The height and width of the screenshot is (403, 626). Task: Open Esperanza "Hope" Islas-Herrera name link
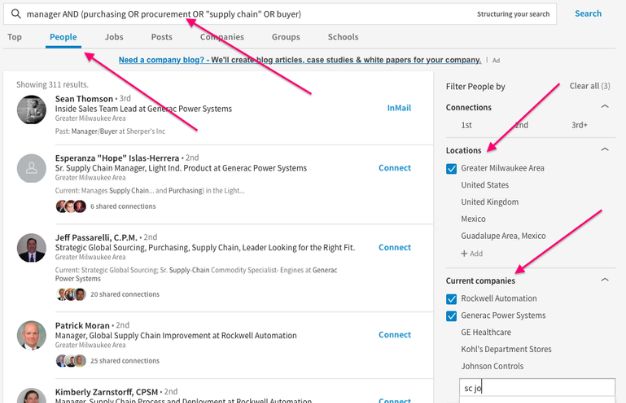pos(117,158)
